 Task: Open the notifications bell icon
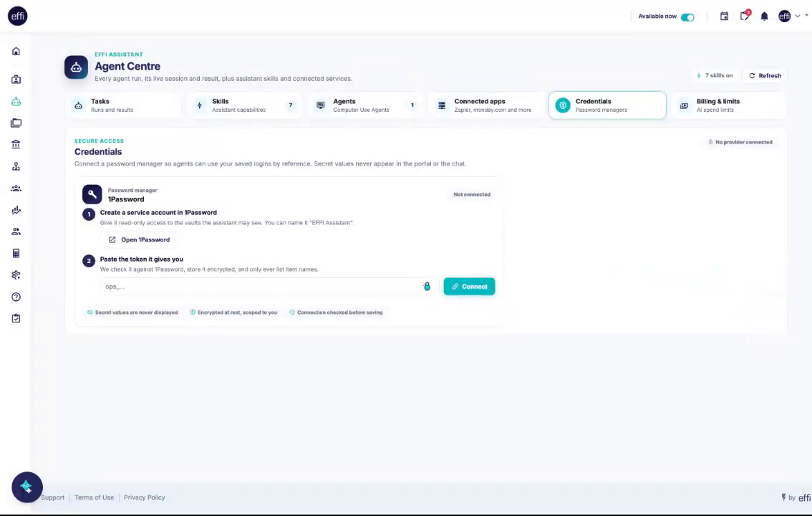(x=764, y=16)
